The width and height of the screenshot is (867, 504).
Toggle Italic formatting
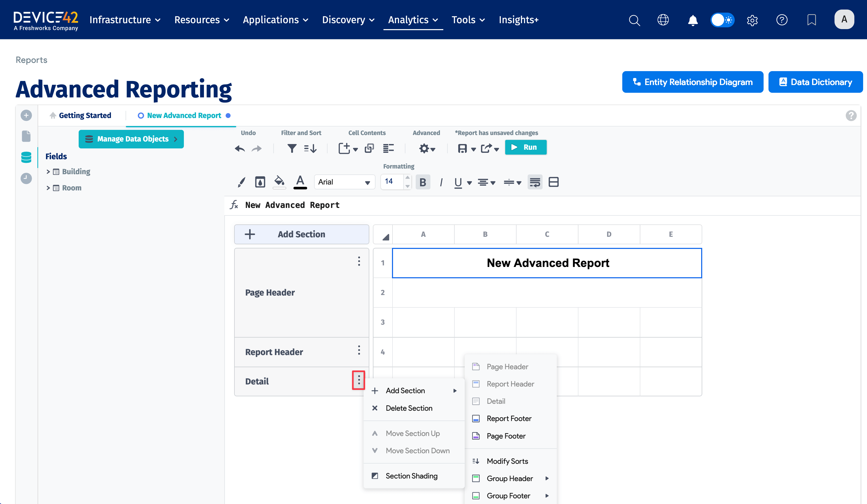(441, 182)
